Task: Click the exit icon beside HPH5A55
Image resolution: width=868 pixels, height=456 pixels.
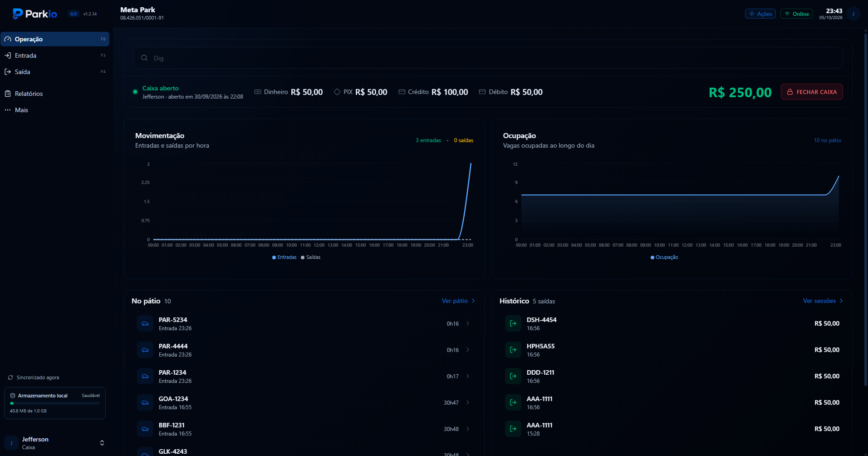Action: [x=513, y=350]
